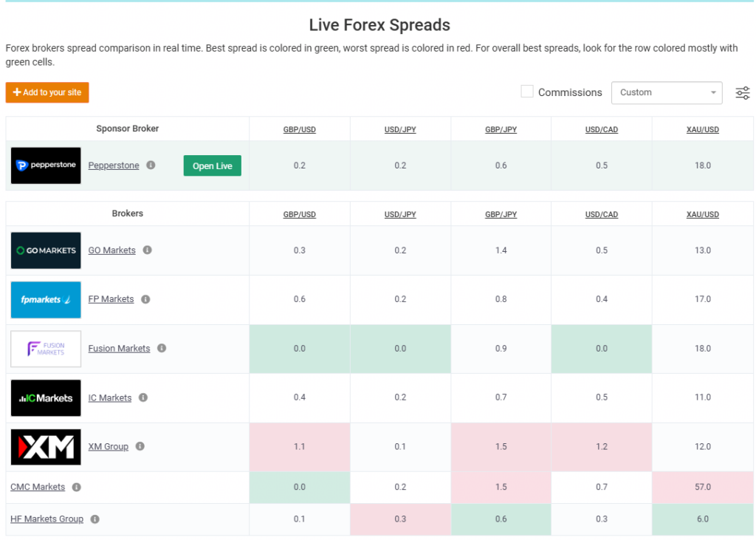Click GBP/USD header in Brokers table
This screenshot has height=540, width=756.
pyautogui.click(x=300, y=215)
